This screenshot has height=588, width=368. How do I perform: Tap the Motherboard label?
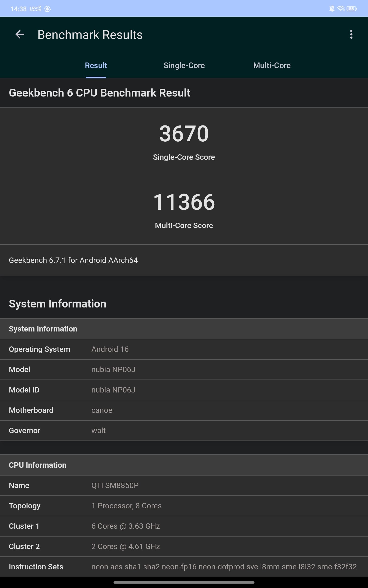pyautogui.click(x=31, y=410)
